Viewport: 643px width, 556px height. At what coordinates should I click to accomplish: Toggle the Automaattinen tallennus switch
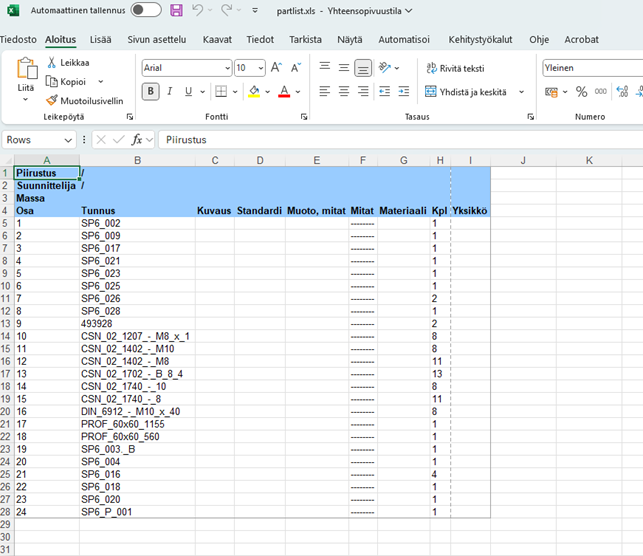145,10
